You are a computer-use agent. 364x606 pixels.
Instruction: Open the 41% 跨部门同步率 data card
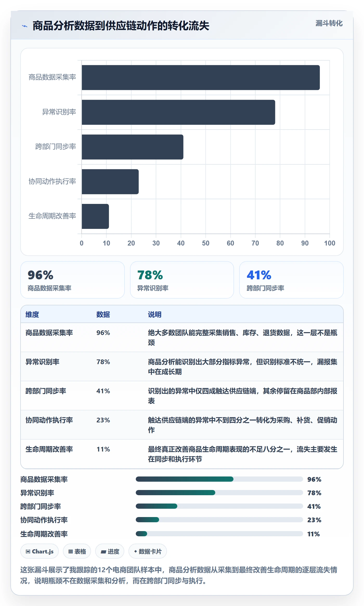point(291,280)
